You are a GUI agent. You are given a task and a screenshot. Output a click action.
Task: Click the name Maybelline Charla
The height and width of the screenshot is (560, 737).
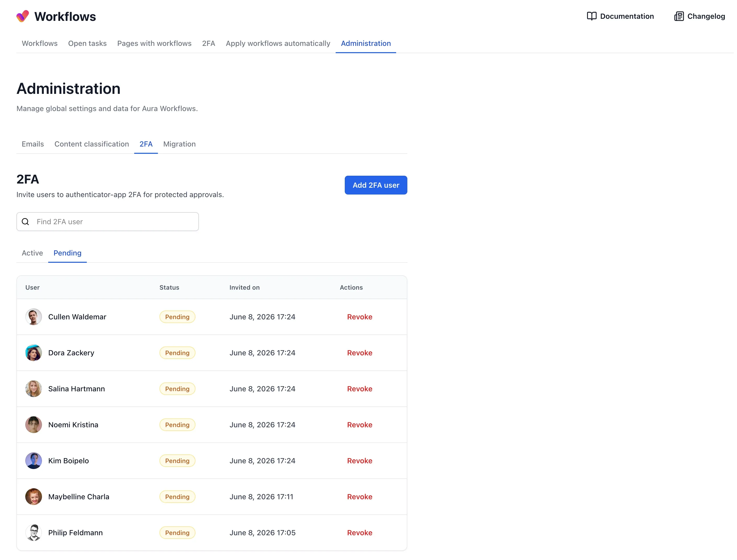(79, 497)
